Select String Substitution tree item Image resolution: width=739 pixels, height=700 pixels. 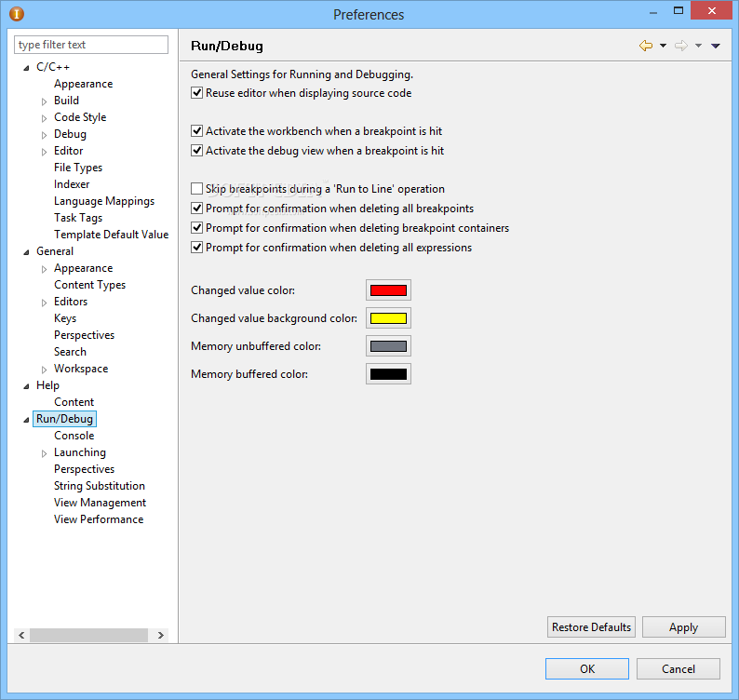100,486
